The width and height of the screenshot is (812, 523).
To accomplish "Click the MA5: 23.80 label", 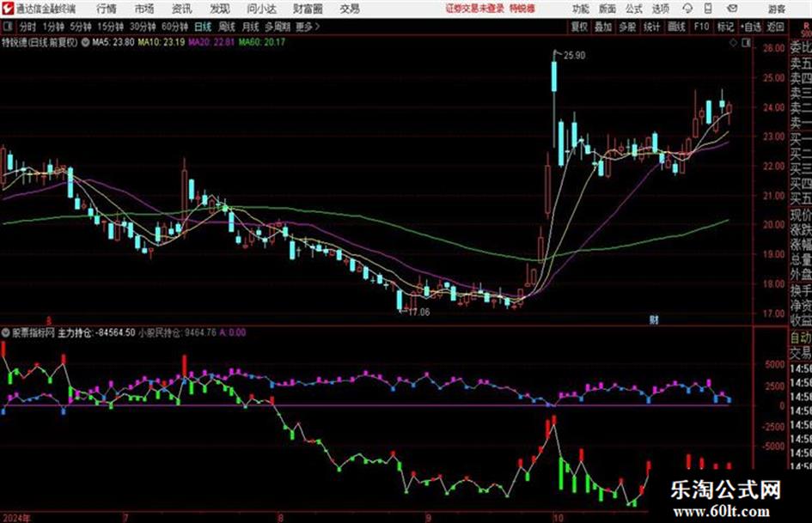I will coord(113,42).
